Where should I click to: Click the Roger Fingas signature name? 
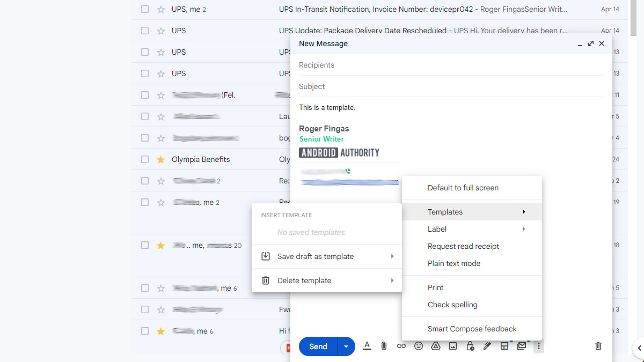click(324, 129)
